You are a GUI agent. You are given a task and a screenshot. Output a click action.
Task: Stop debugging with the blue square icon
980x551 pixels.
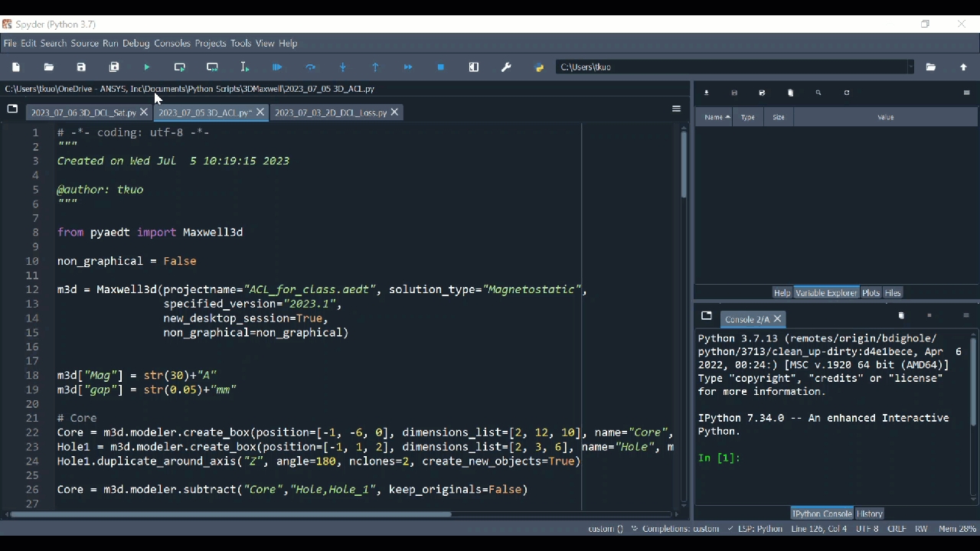441,67
